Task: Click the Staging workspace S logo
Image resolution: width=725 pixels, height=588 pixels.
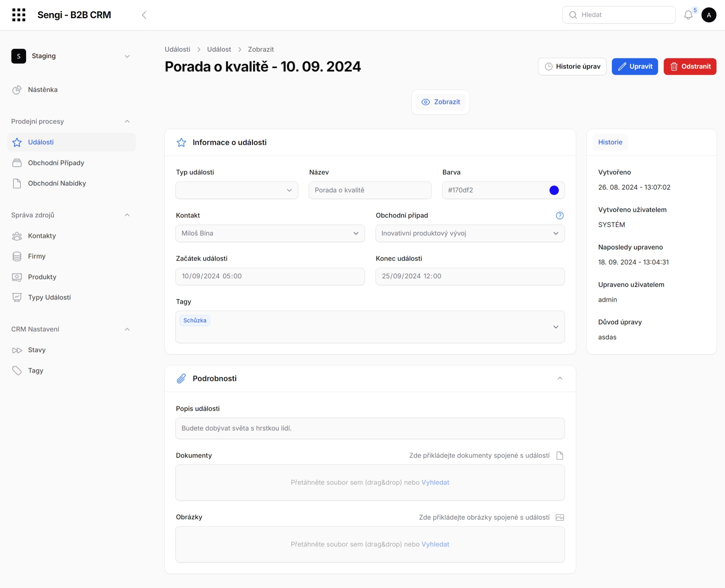Action: (19, 56)
